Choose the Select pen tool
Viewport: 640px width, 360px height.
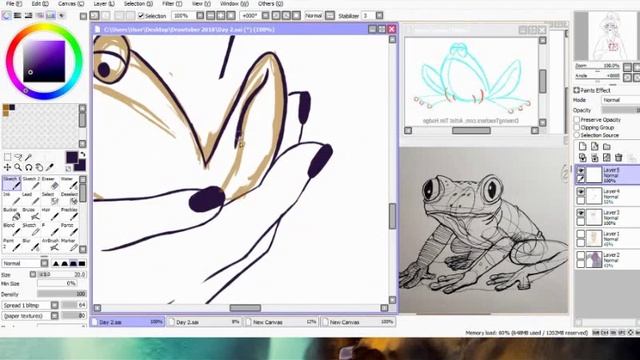pyautogui.click(x=50, y=199)
